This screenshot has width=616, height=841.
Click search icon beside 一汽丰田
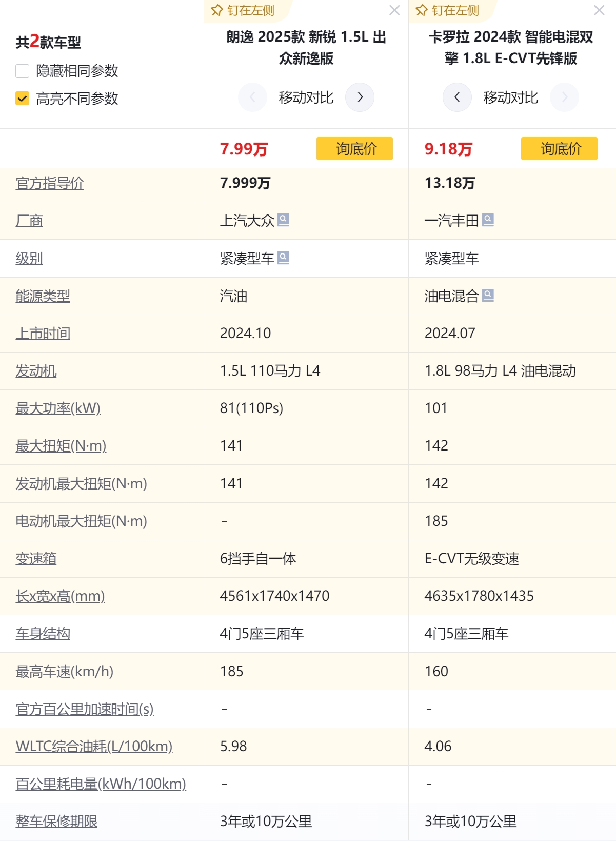tap(488, 220)
